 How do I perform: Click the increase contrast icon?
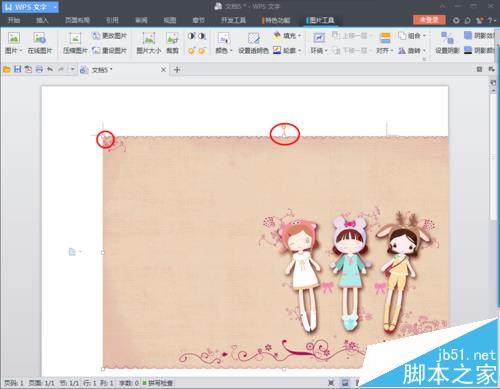[191, 36]
